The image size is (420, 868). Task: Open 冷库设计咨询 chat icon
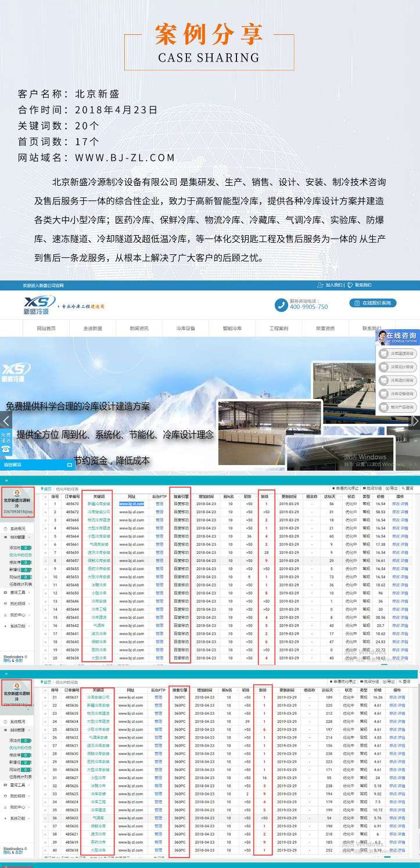[x=383, y=366]
